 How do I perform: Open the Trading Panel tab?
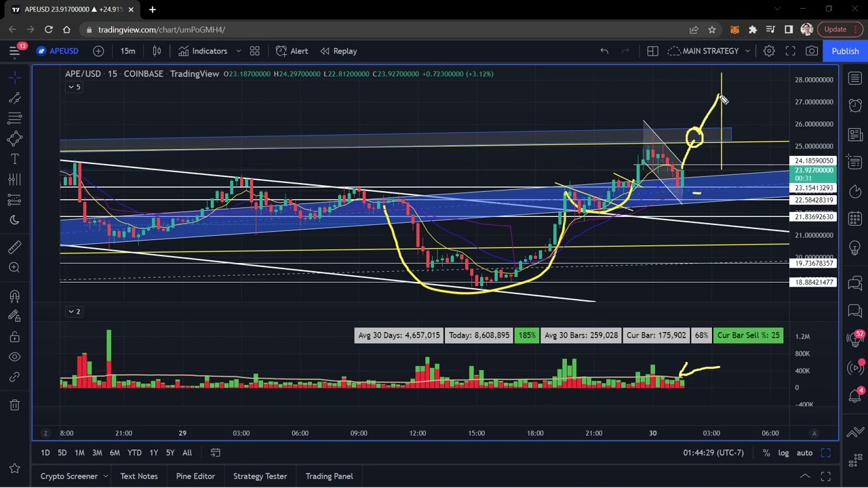pos(329,476)
